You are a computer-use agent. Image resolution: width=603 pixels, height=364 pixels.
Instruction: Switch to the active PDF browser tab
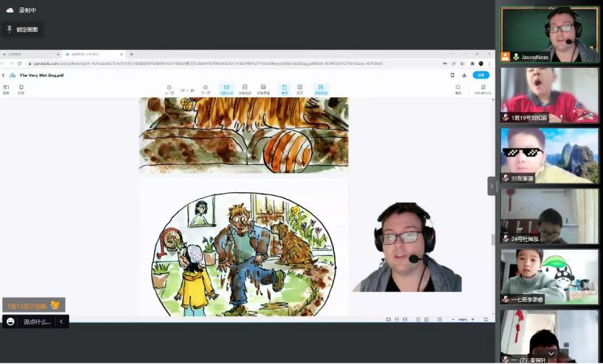pos(94,55)
